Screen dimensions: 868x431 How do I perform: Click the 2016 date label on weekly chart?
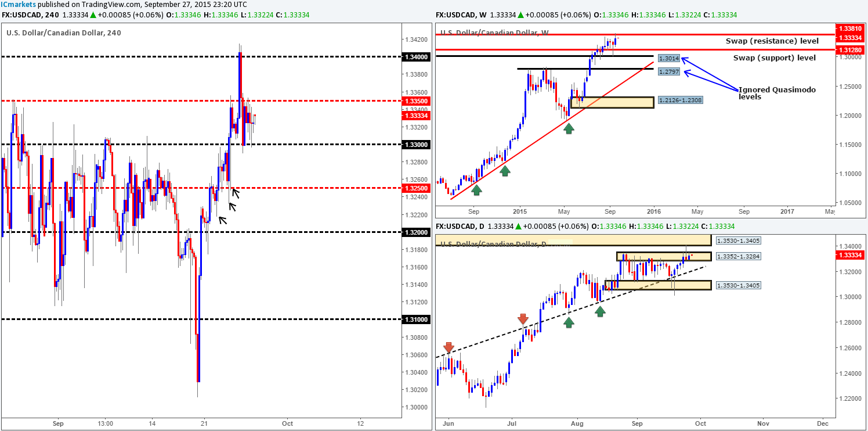[654, 211]
